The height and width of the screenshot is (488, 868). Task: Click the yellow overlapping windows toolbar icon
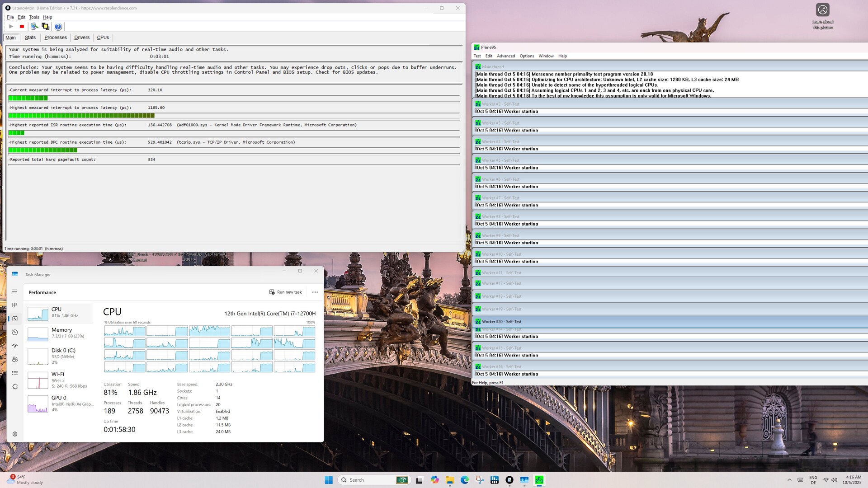[x=45, y=27]
